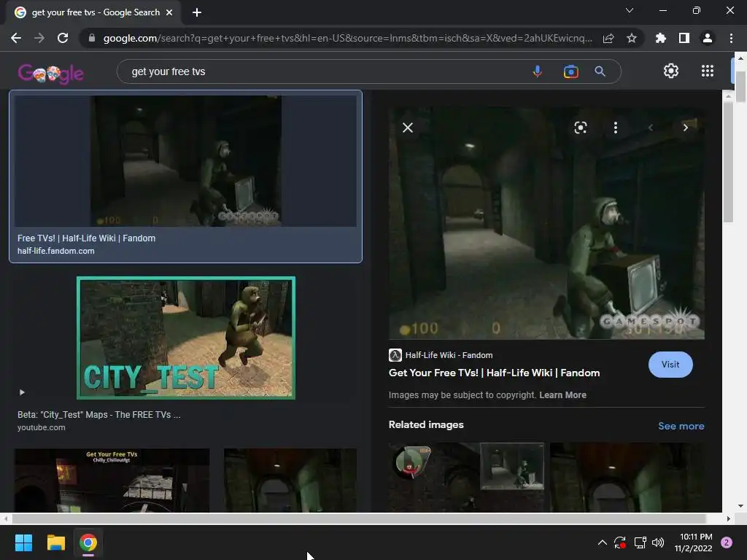
Task: Open the network tray icon
Action: coord(640,542)
